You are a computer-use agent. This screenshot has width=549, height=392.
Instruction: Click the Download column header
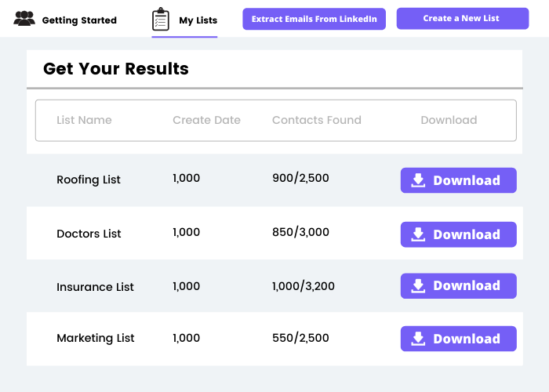click(x=449, y=120)
